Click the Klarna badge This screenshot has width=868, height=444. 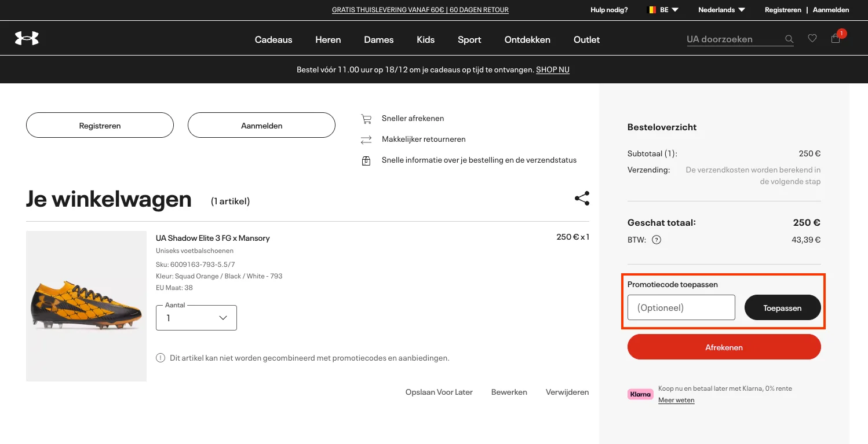pyautogui.click(x=640, y=394)
